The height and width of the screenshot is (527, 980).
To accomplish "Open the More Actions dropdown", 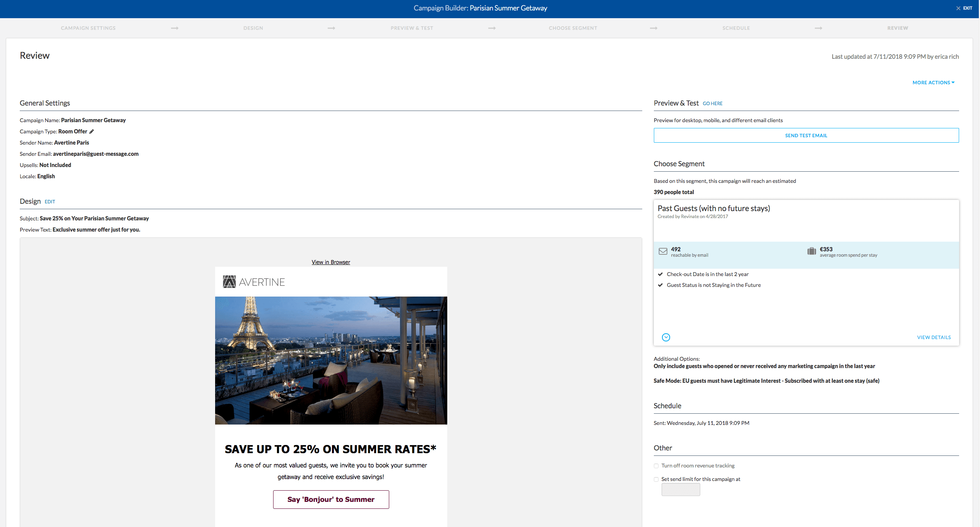I will [x=933, y=82].
